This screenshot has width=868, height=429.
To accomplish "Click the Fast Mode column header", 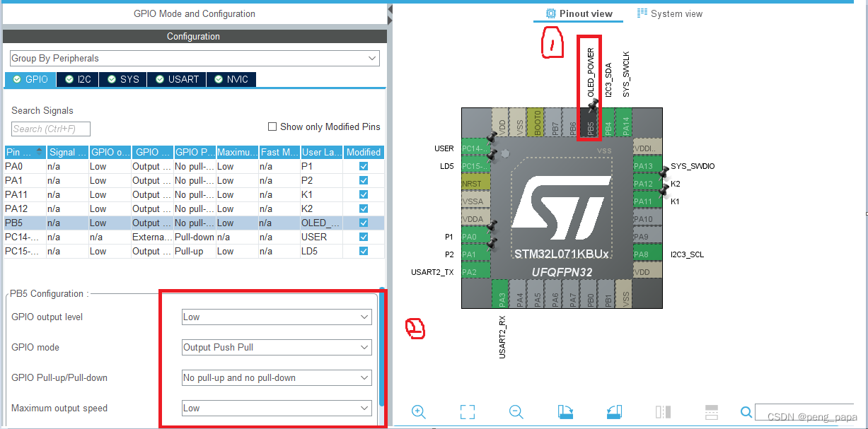I will [x=279, y=152].
